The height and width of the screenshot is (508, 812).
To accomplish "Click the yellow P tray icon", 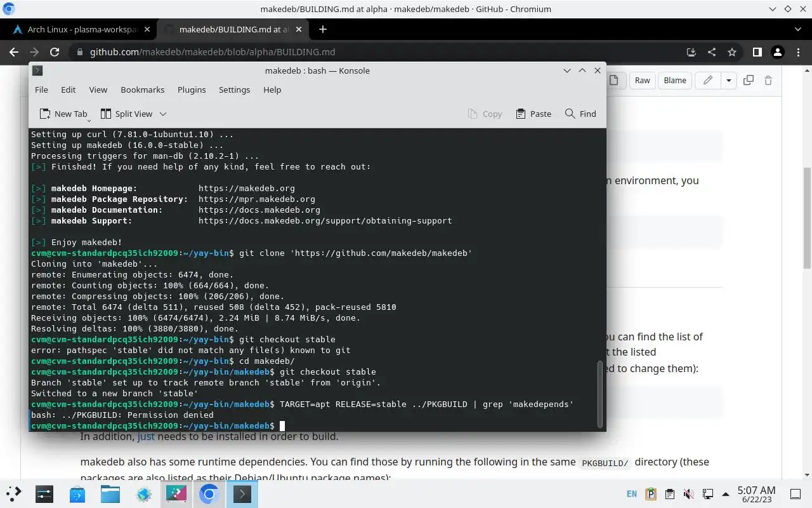I will 651,494.
